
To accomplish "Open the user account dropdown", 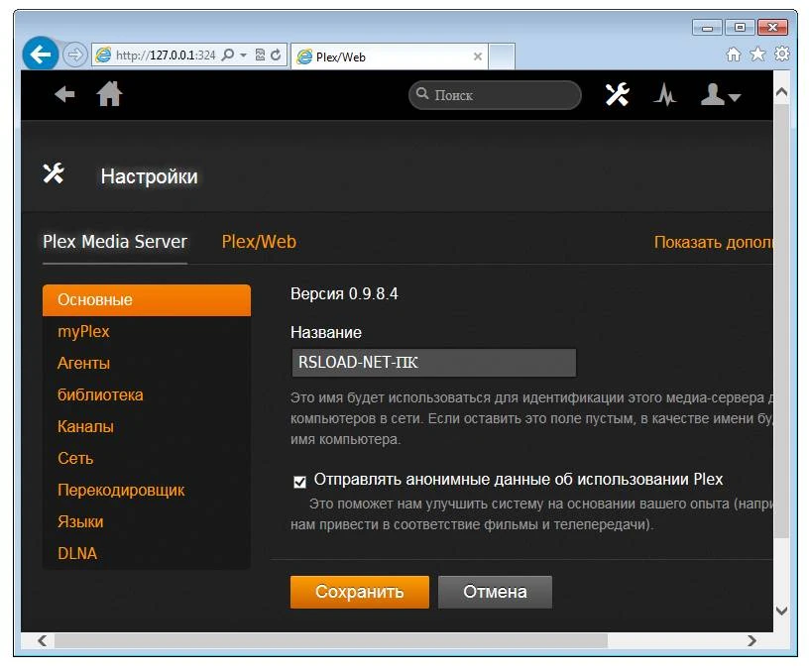I will pos(720,95).
